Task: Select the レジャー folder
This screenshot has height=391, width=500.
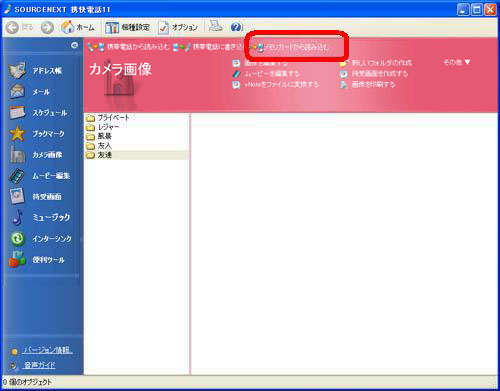Action: coord(102,127)
